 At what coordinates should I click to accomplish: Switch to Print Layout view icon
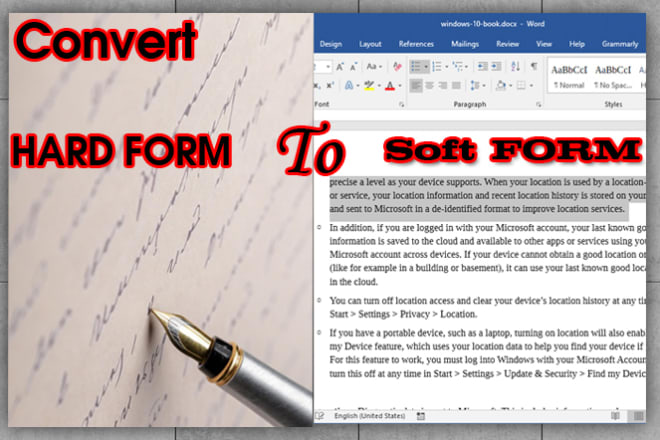tap(638, 416)
